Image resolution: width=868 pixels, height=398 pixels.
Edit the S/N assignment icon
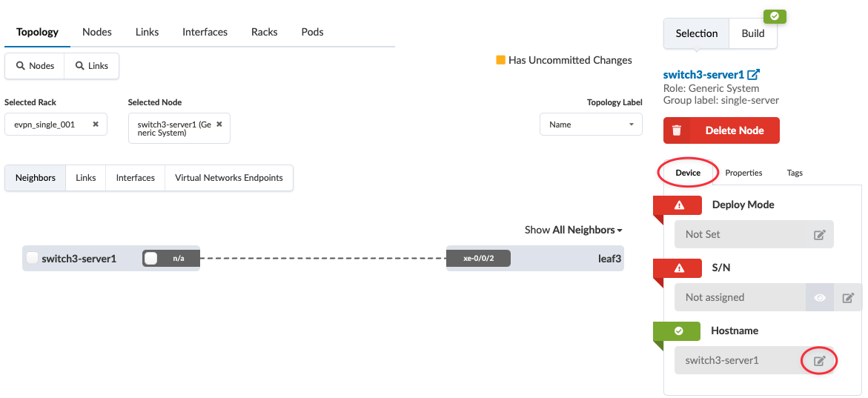(x=848, y=298)
